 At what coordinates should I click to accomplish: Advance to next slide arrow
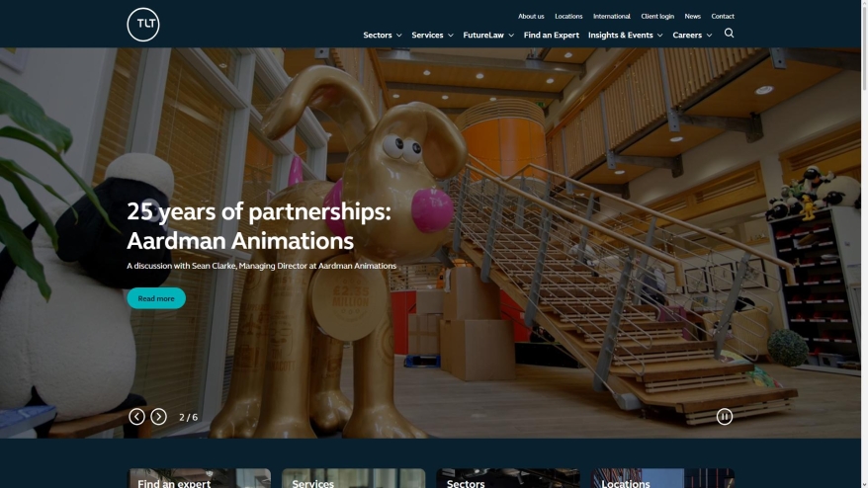(158, 417)
